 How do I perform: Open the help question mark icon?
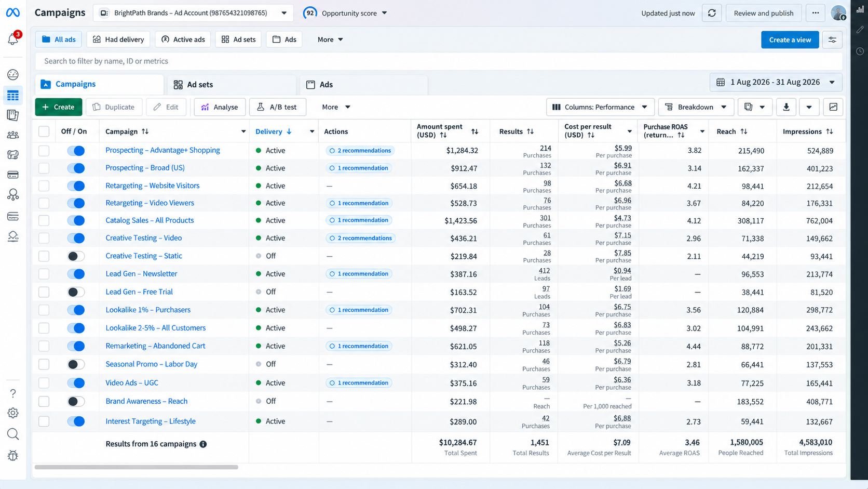13,393
